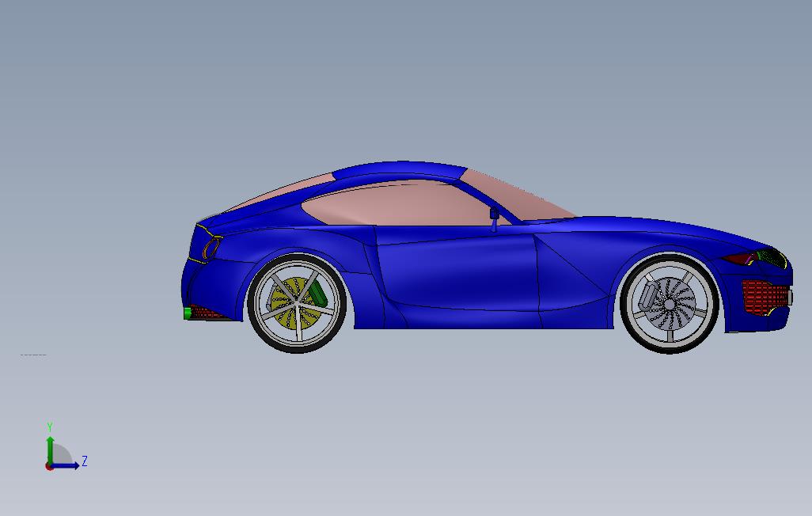Select the green rear brake caliper
The height and width of the screenshot is (516, 812).
pos(317,294)
